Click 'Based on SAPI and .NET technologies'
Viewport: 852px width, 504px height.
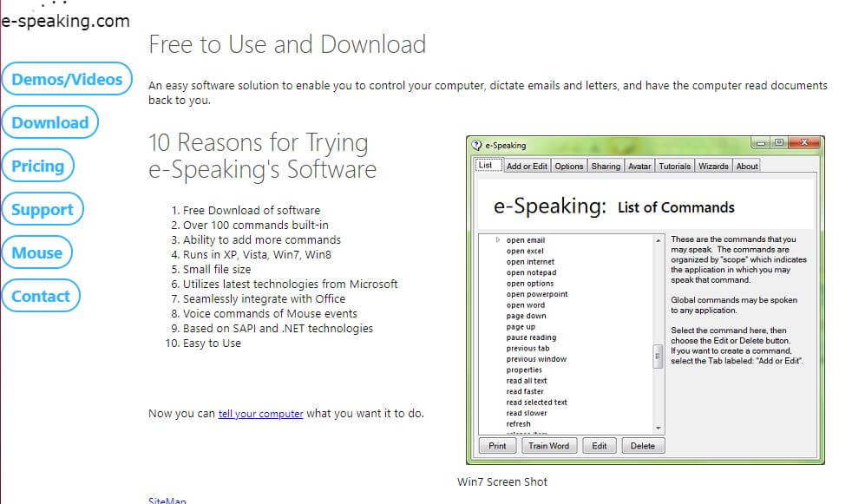coord(278,328)
